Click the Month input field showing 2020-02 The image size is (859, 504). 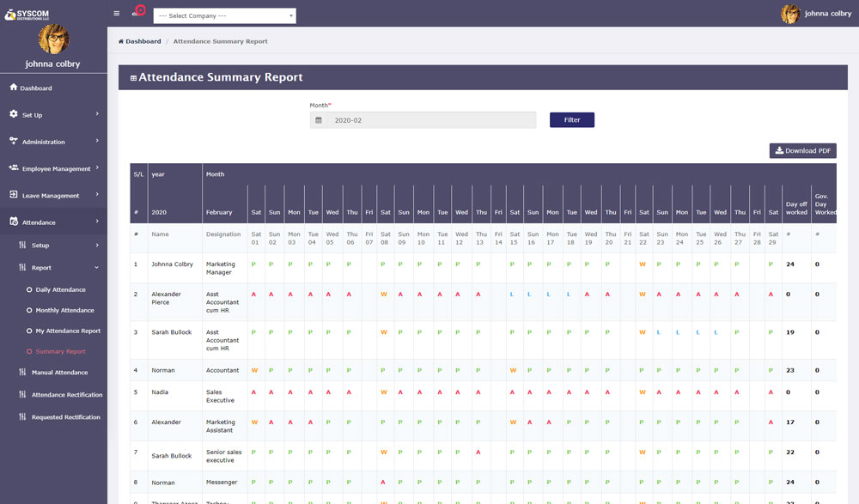pyautogui.click(x=431, y=120)
